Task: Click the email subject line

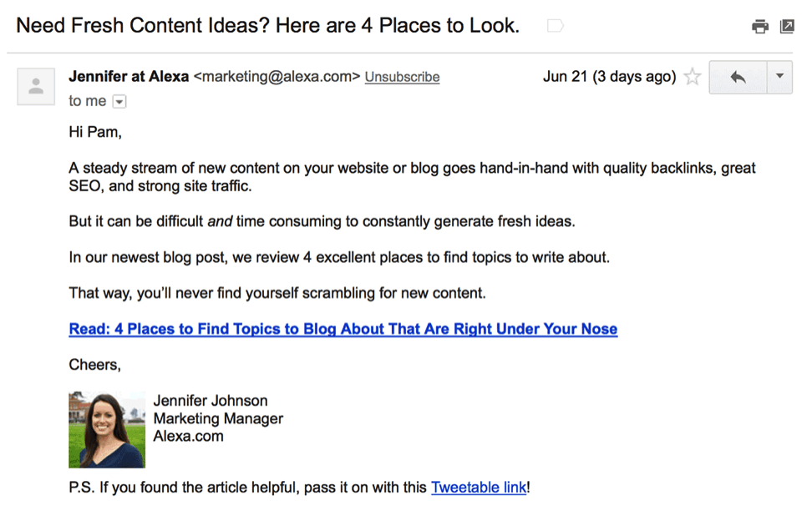Action: click(x=267, y=26)
